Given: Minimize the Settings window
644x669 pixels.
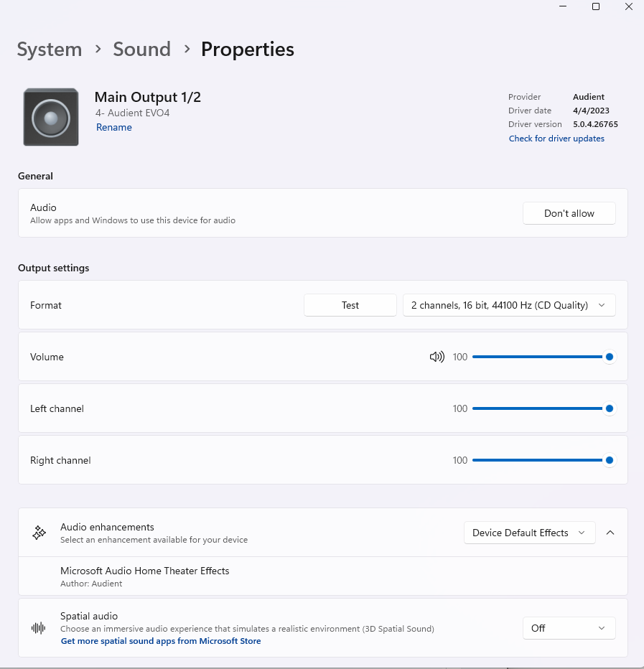Looking at the screenshot, I should click(x=562, y=6).
